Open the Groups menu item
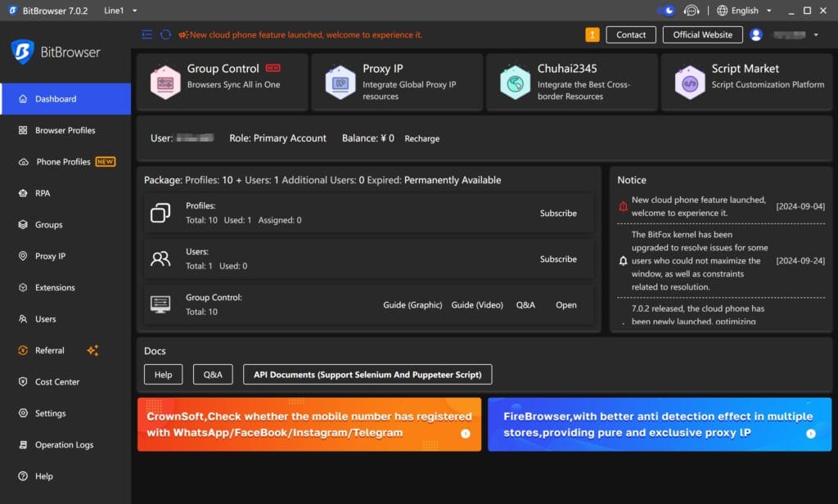This screenshot has width=838, height=504. [x=65, y=225]
